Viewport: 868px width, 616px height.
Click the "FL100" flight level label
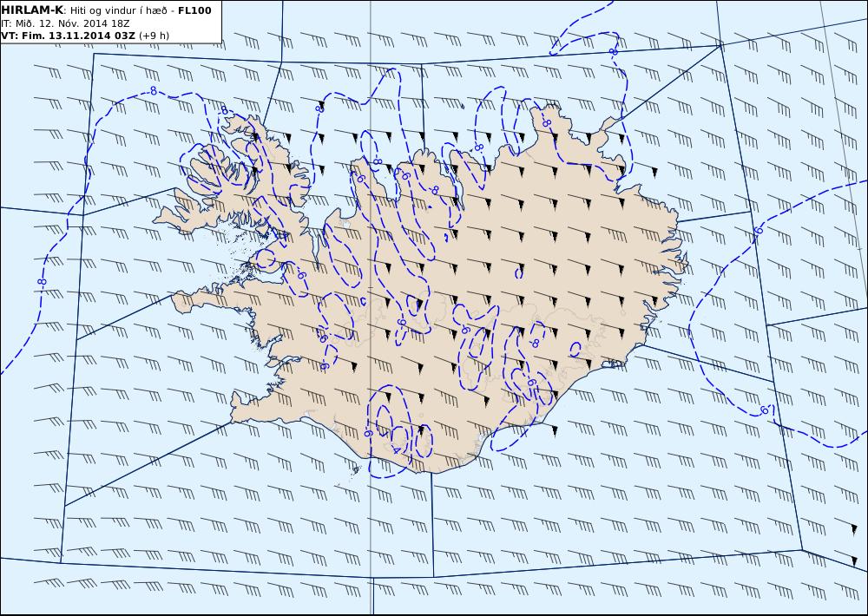tap(194, 10)
